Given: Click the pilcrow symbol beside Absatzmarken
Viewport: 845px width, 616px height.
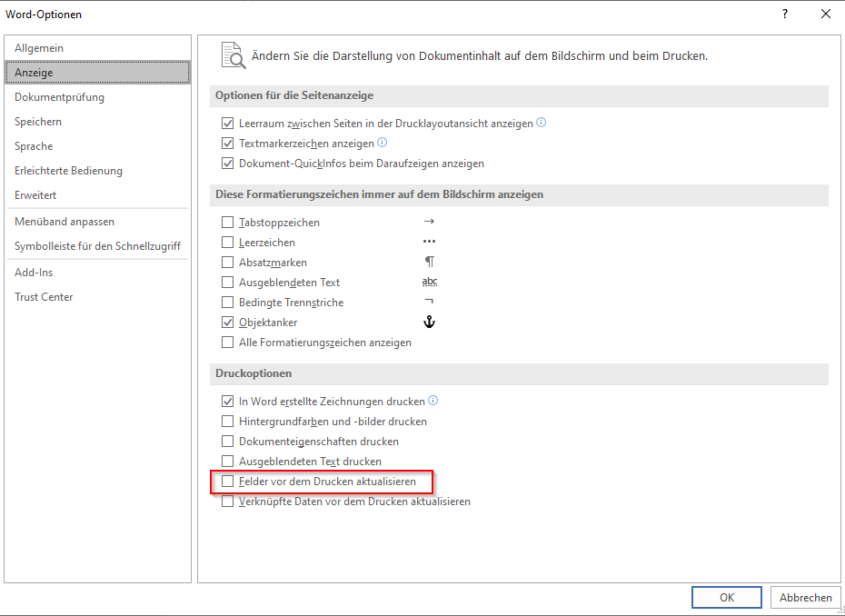Looking at the screenshot, I should pyautogui.click(x=430, y=262).
